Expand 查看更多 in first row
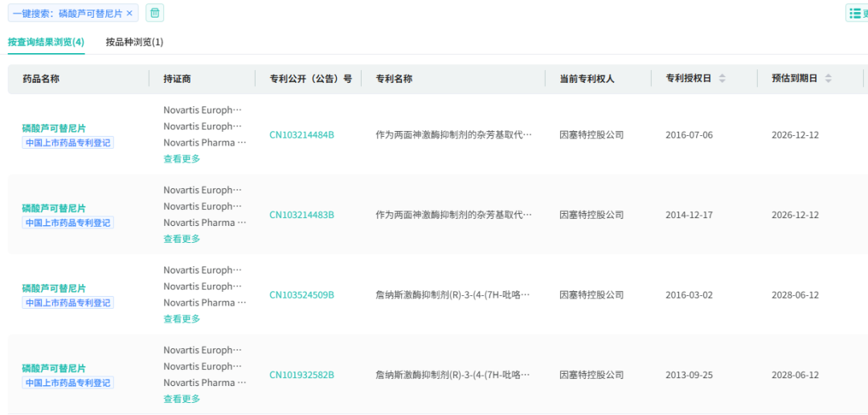This screenshot has height=415, width=868. 182,159
